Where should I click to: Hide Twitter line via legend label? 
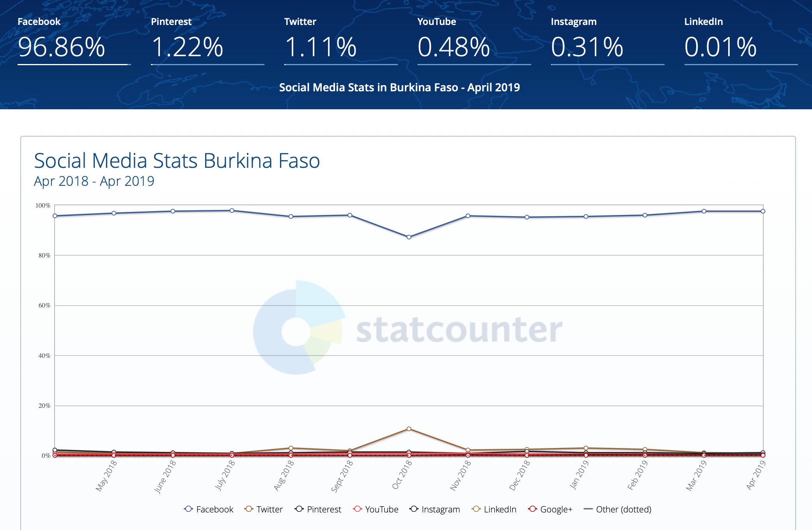269,509
